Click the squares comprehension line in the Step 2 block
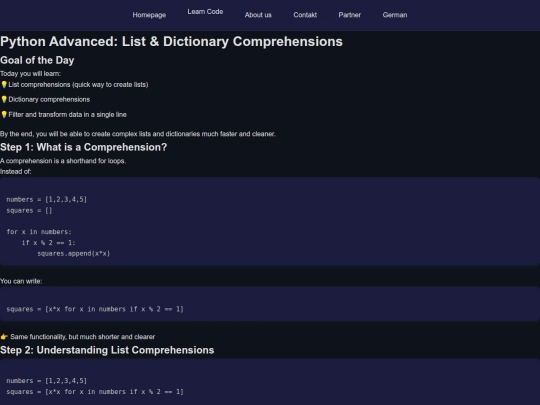Viewport: 540px width, 405px height. 95,392
